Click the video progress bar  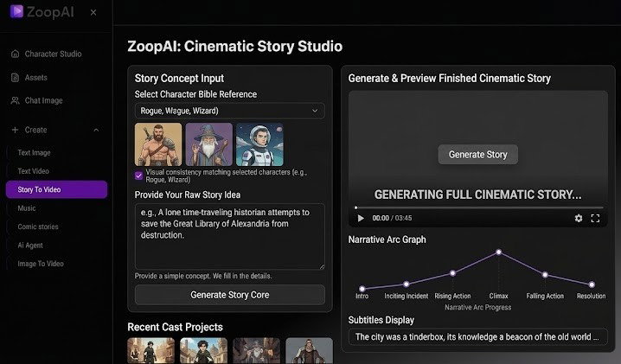click(479, 208)
